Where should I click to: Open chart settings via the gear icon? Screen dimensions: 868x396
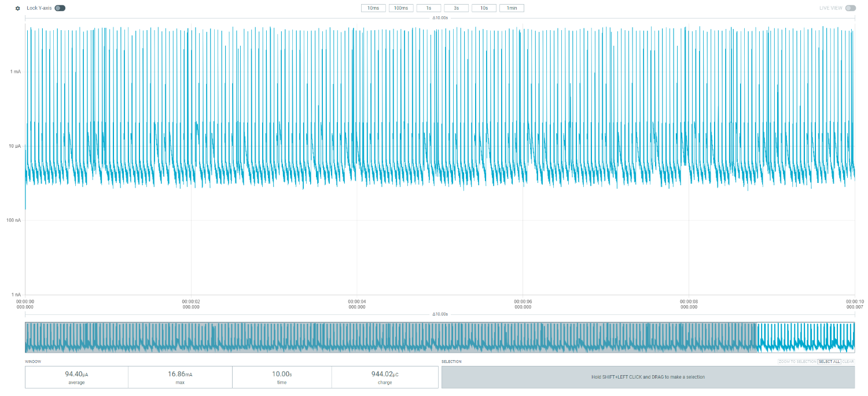pos(17,8)
